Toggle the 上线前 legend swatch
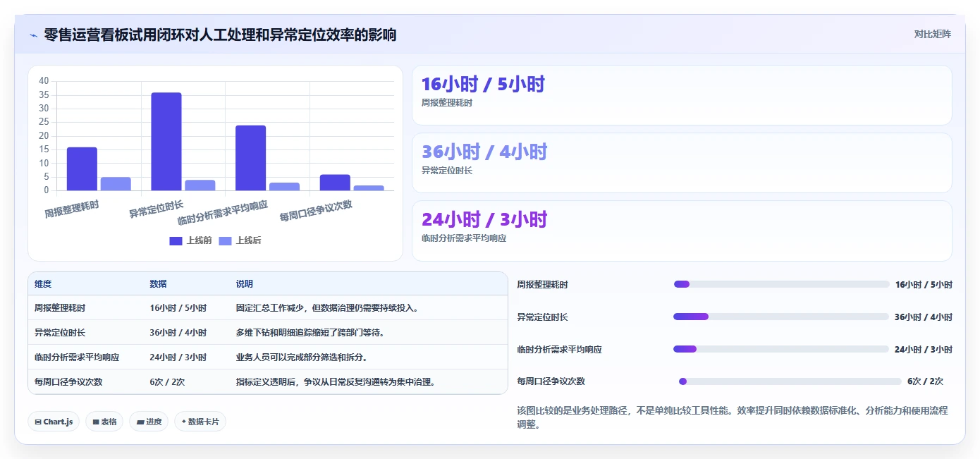Screen dimensions: 980x459 point(176,241)
